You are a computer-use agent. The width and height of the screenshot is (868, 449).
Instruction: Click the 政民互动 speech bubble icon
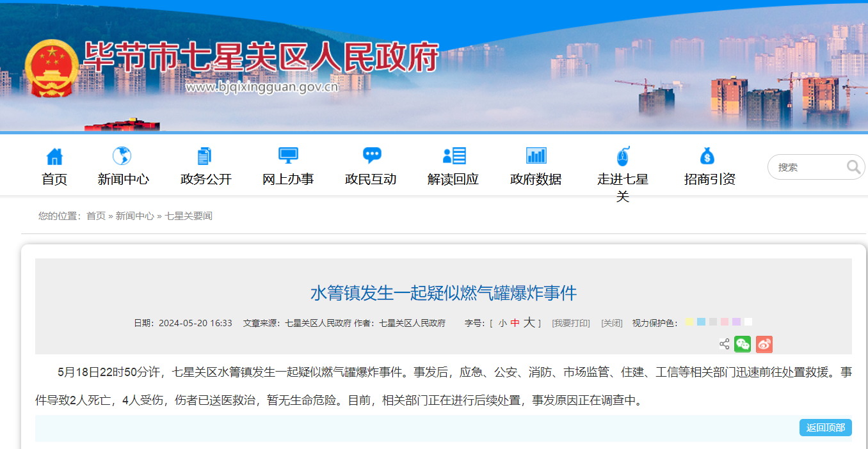point(371,155)
